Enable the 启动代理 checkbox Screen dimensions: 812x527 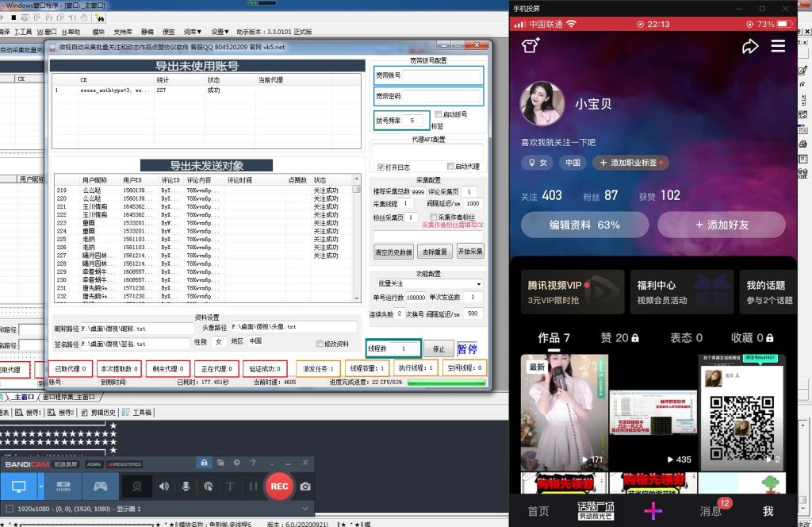[450, 167]
